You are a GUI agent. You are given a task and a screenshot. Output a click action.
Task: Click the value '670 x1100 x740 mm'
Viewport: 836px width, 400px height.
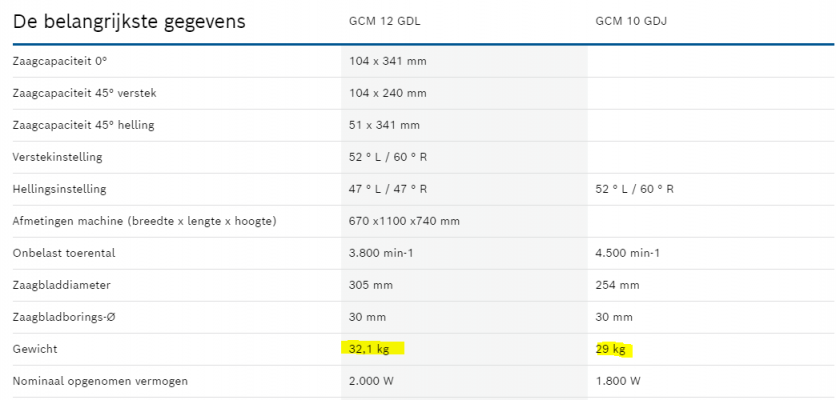point(405,221)
